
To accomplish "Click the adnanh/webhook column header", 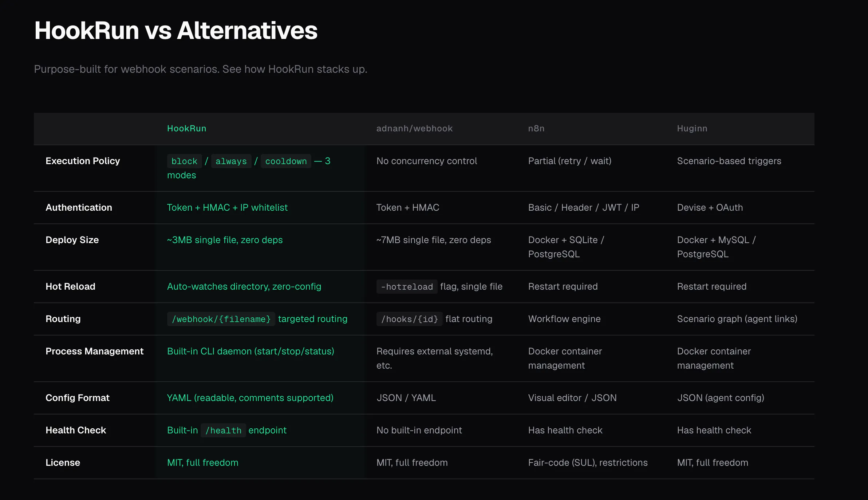I will pyautogui.click(x=415, y=128).
